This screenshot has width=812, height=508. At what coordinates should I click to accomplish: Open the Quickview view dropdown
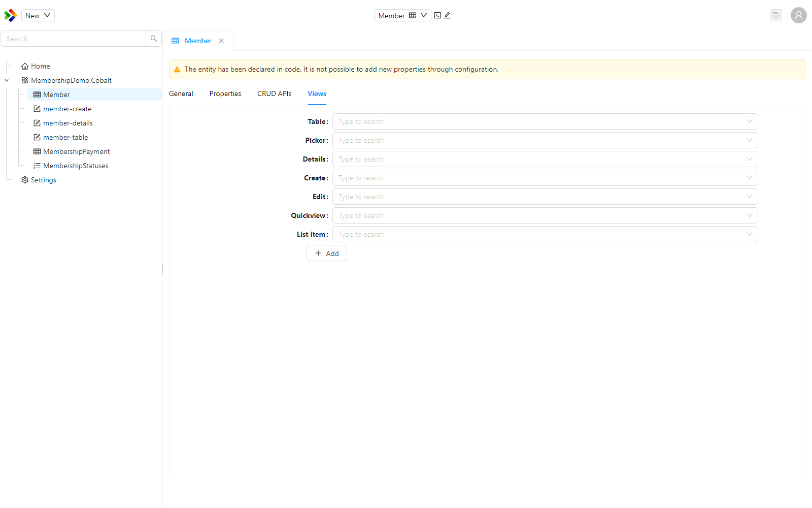click(545, 215)
